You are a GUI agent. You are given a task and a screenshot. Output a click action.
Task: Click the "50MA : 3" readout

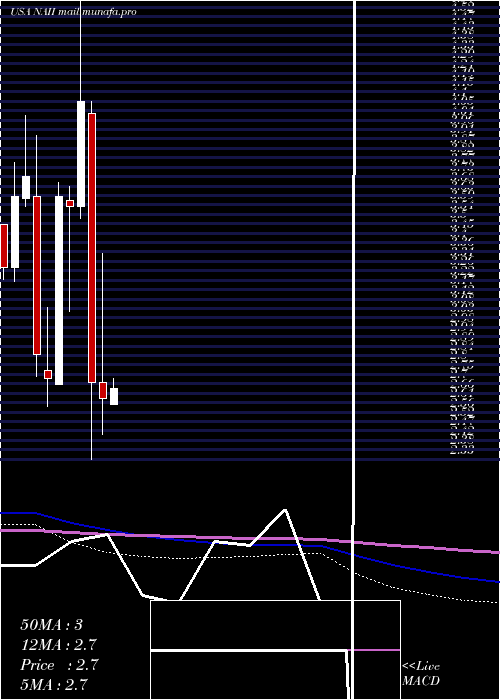tap(51, 625)
